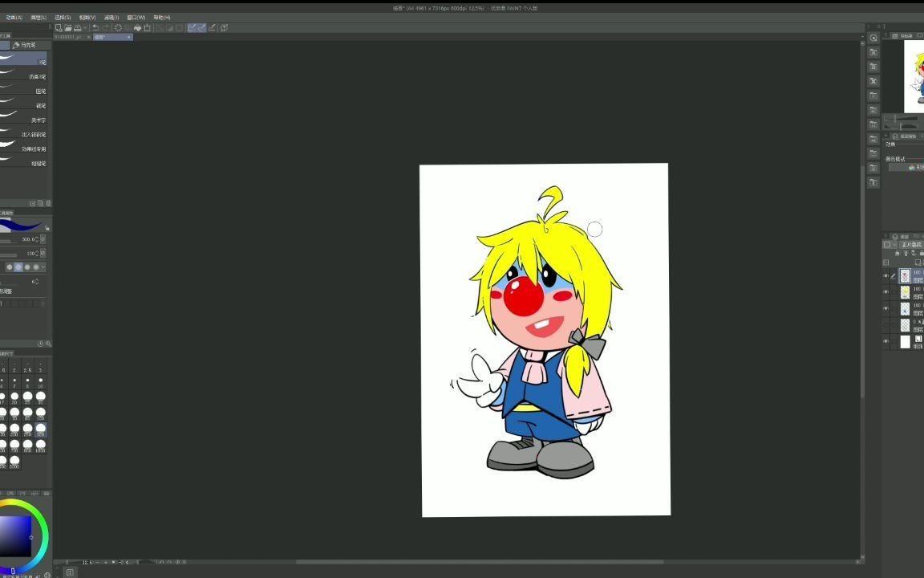Click the horizontal canvas scrollbar

(480, 562)
